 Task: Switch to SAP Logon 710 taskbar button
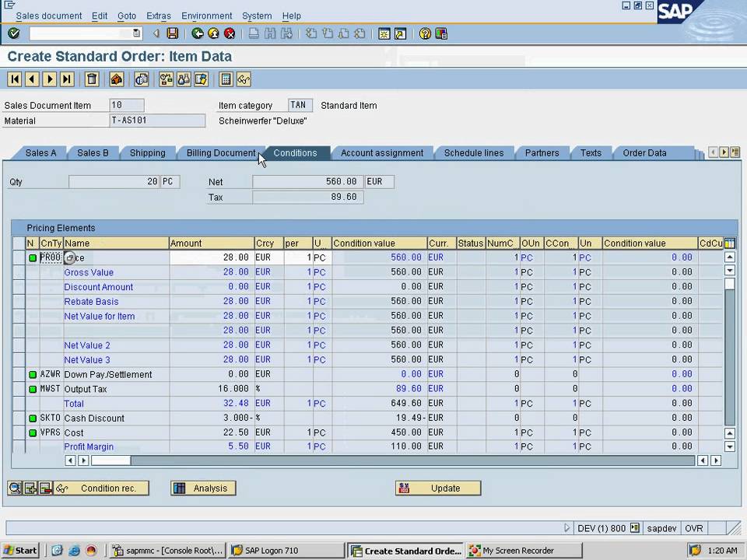click(286, 551)
